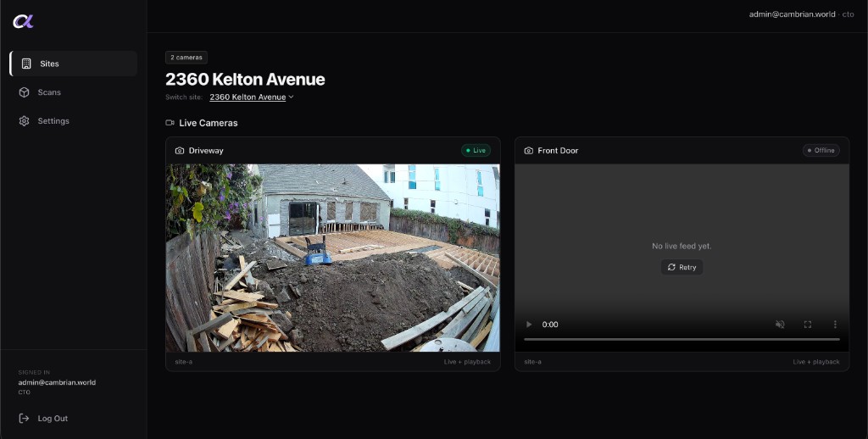Click the CTO label in sidebar
The width and height of the screenshot is (868, 439).
25,392
